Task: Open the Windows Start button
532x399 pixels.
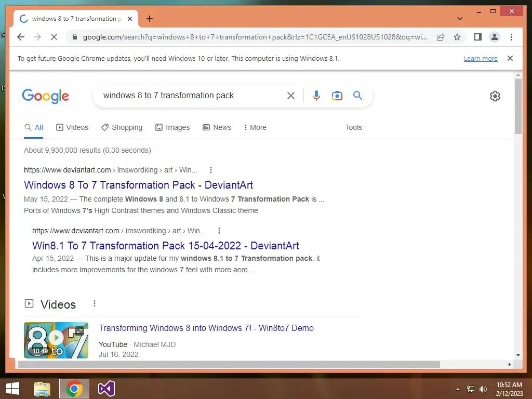Action: [12, 389]
